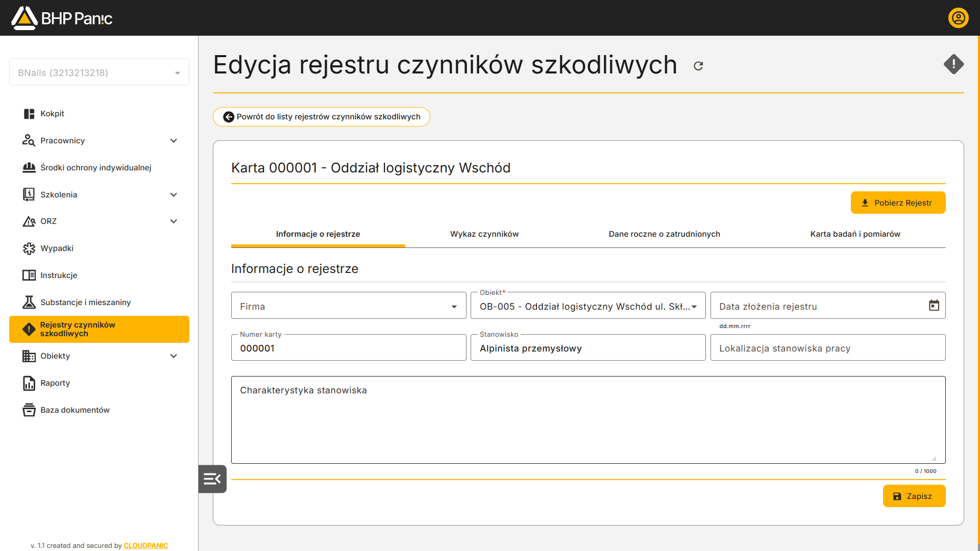Click the diamond warning icon top right
The image size is (980, 551).
pos(953,64)
